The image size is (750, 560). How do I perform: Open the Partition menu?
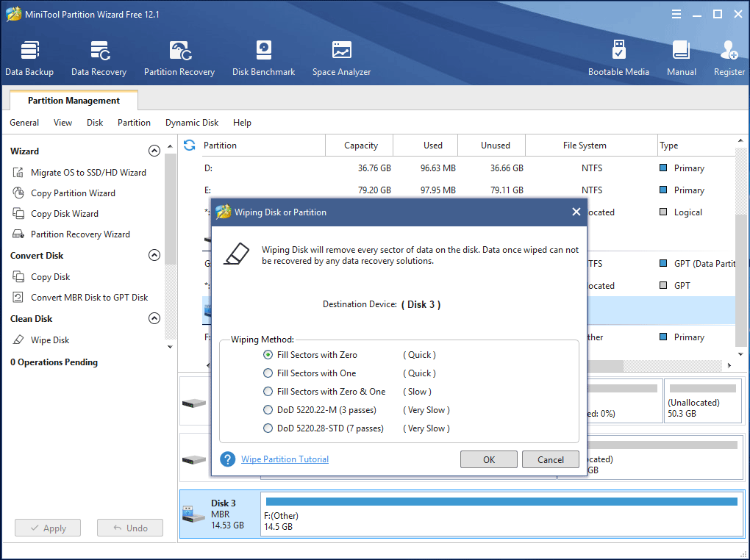134,123
